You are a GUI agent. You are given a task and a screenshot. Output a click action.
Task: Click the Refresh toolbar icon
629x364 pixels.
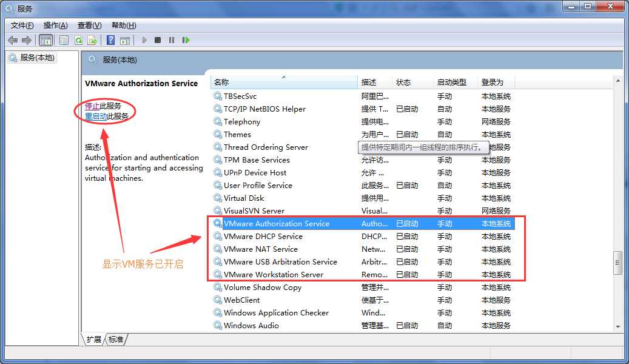79,40
